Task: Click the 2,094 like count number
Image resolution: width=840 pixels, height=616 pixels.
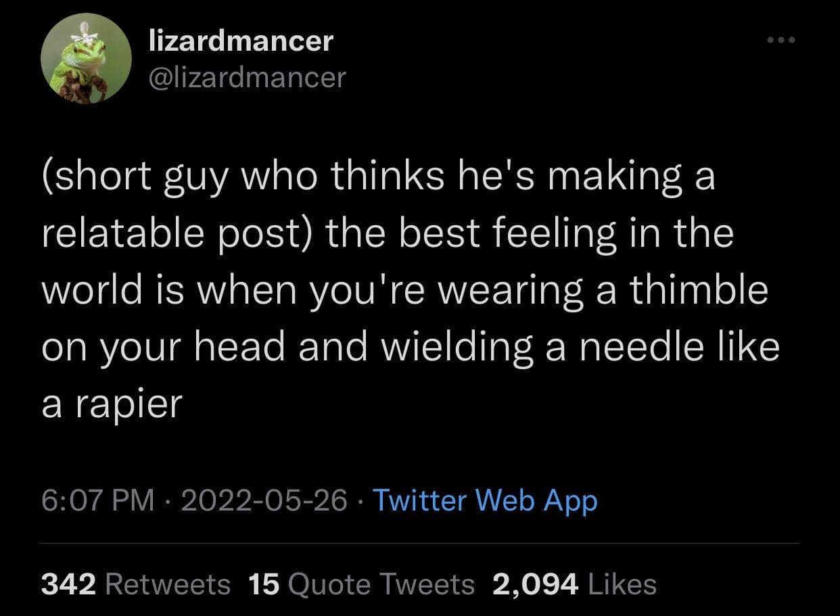Action: [x=535, y=584]
